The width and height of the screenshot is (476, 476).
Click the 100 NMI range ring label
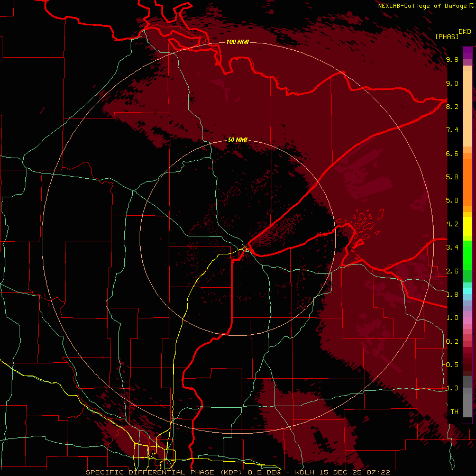(x=237, y=42)
